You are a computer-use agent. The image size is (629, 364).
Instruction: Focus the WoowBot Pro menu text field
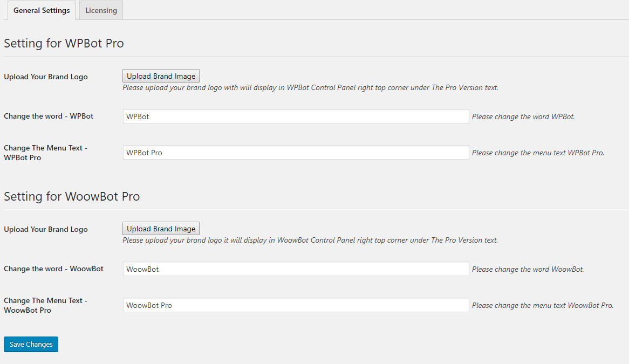[x=296, y=305]
